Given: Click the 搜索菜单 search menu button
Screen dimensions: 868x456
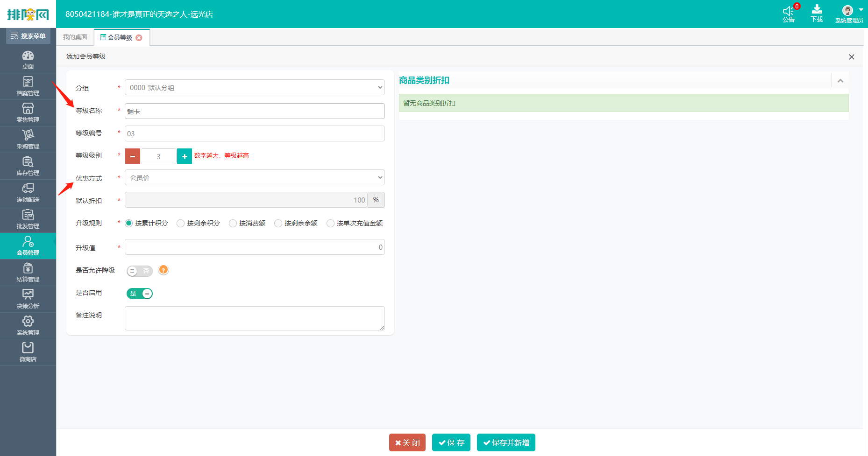Looking at the screenshot, I should coord(28,36).
